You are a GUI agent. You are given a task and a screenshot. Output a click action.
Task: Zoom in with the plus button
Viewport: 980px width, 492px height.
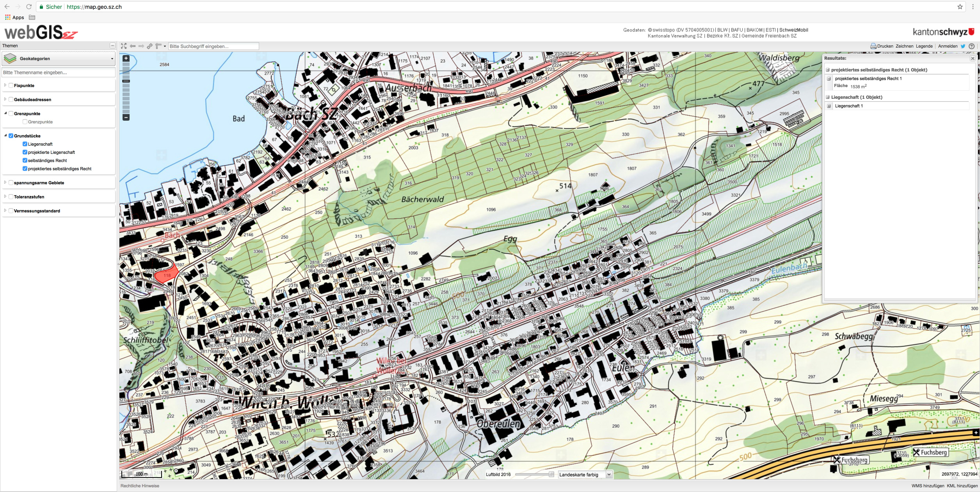[126, 59]
